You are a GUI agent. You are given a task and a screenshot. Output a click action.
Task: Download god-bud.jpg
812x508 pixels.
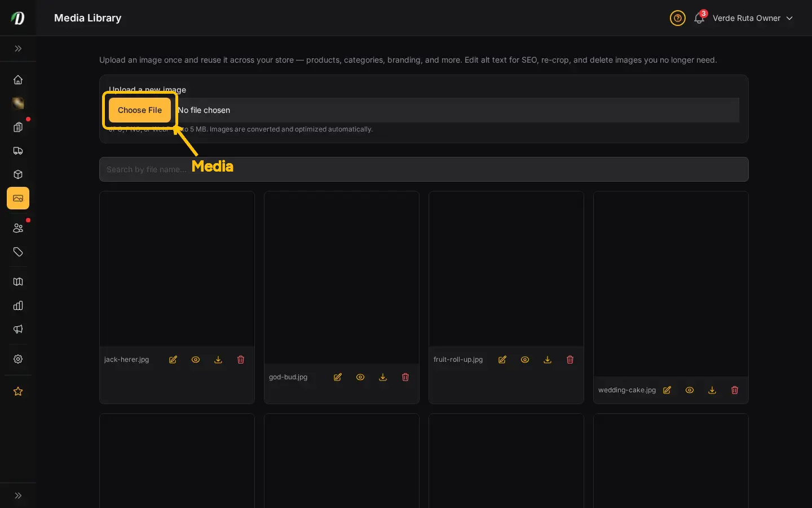383,377
